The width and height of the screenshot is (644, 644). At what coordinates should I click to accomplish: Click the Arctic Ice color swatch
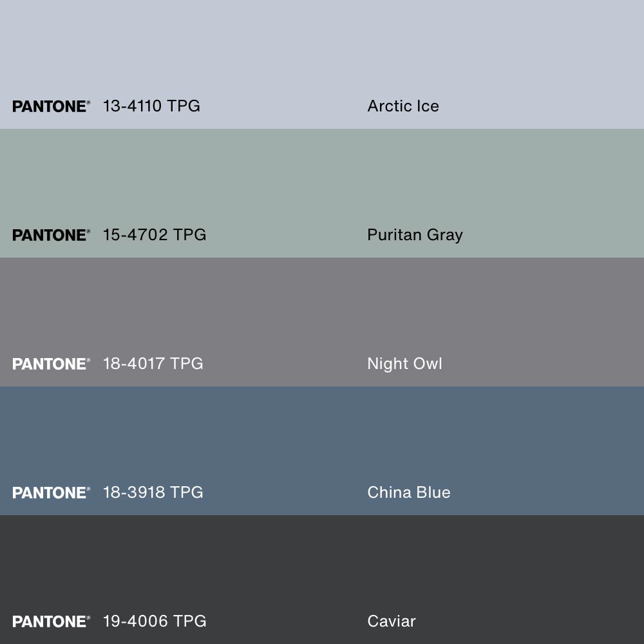coord(322,52)
